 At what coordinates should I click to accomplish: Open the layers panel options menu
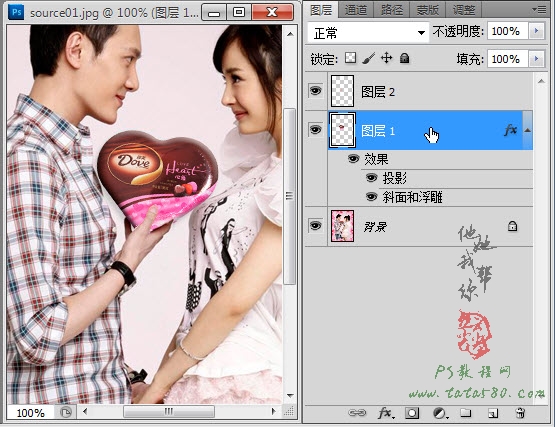[x=540, y=9]
